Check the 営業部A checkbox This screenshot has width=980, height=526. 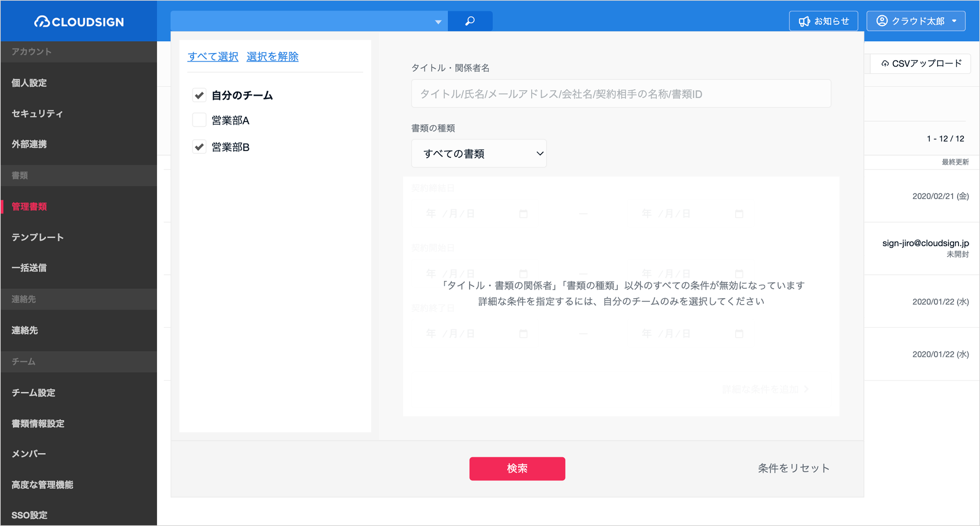pos(199,120)
